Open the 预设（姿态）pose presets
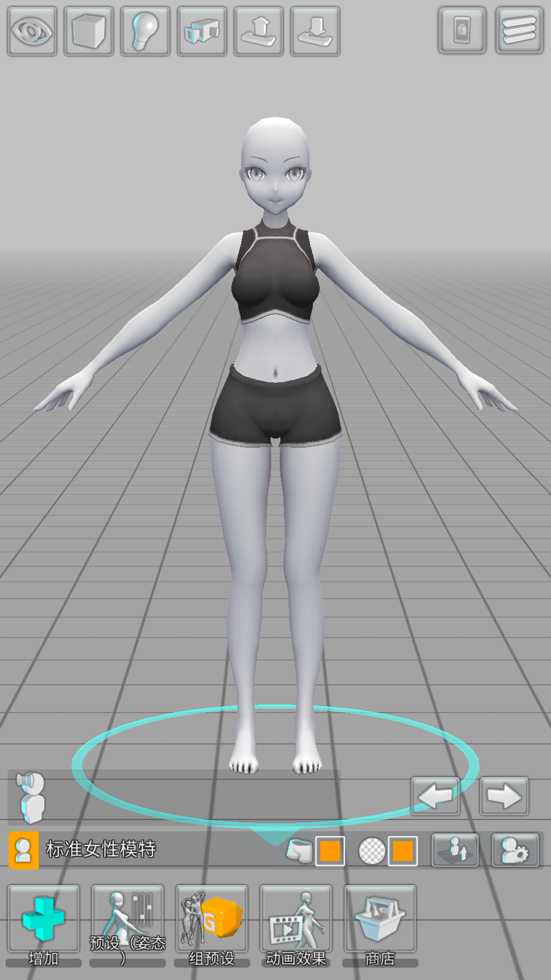The height and width of the screenshot is (980, 551). [127, 925]
